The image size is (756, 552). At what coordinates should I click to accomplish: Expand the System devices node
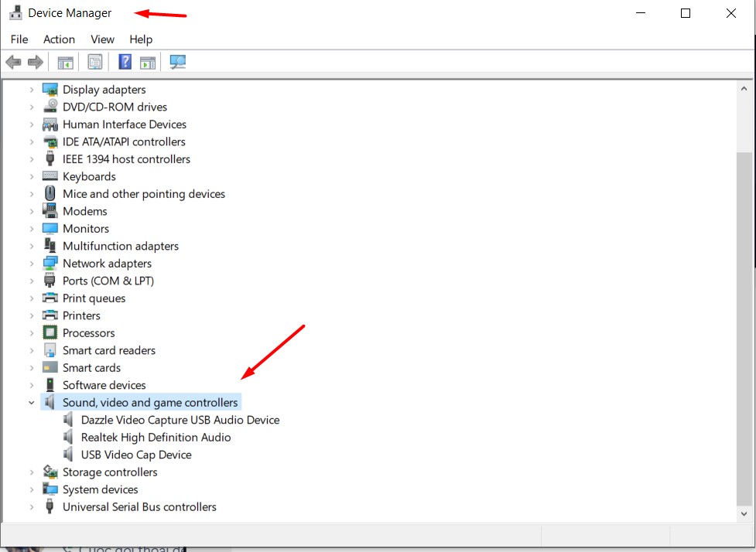(32, 489)
